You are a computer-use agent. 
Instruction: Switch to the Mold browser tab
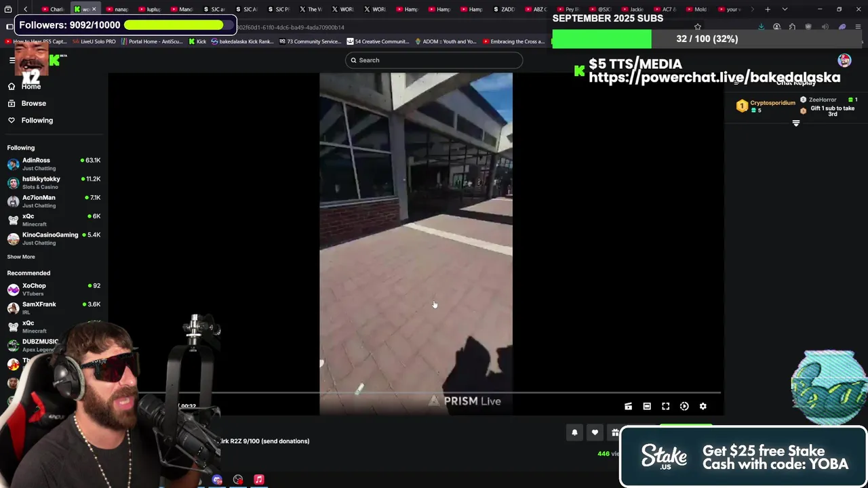coord(696,9)
